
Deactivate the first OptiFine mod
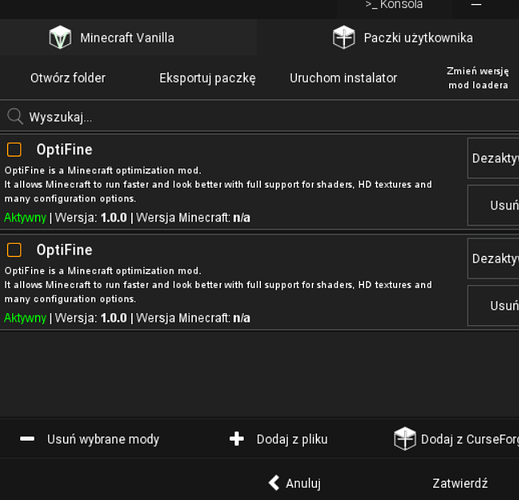coord(493,158)
